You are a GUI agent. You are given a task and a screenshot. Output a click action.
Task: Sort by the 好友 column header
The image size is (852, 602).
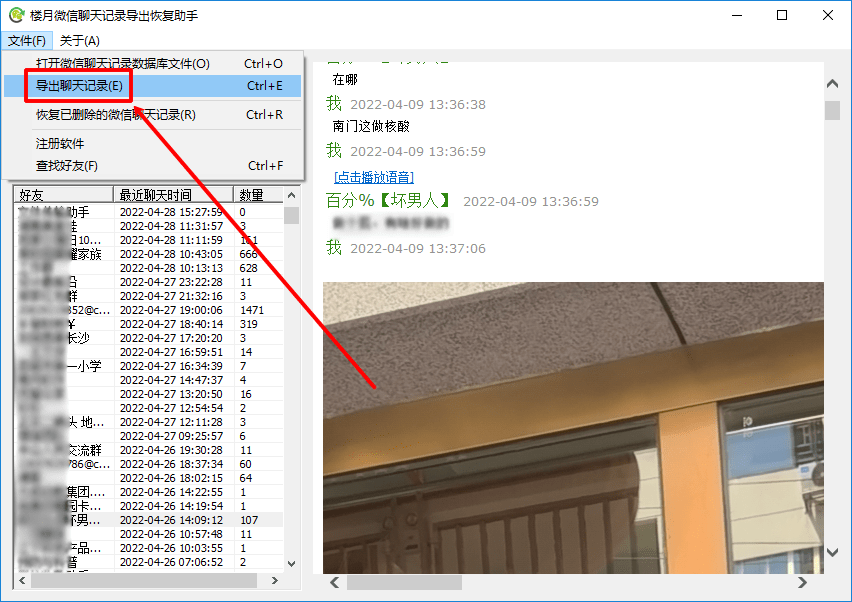(x=63, y=195)
